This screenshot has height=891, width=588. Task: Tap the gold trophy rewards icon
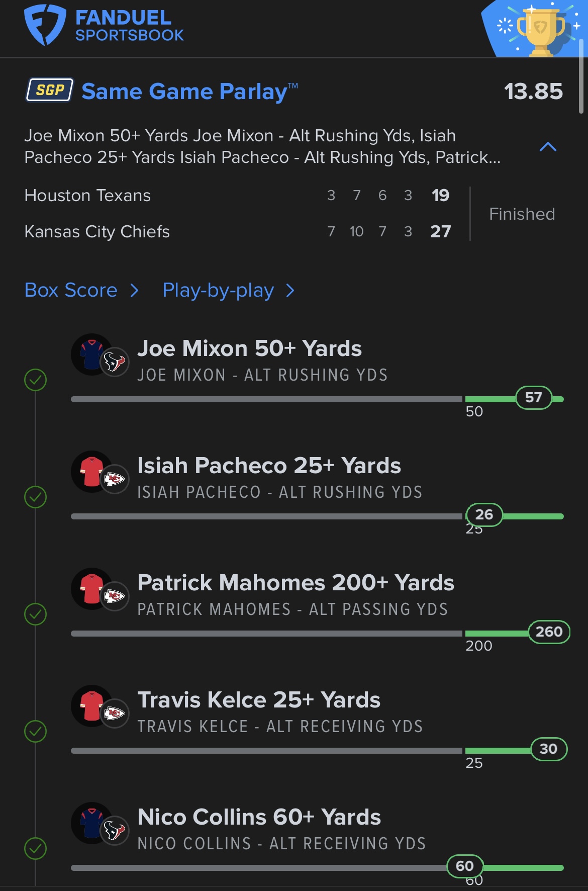[540, 30]
